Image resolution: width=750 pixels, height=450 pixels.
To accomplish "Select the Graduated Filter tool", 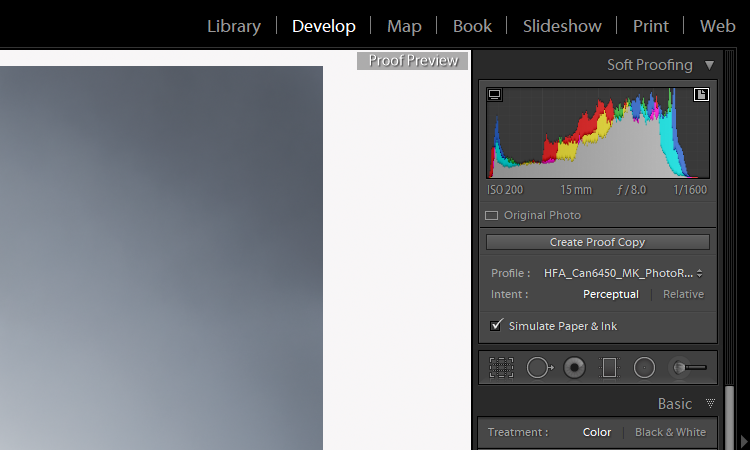I will point(609,368).
